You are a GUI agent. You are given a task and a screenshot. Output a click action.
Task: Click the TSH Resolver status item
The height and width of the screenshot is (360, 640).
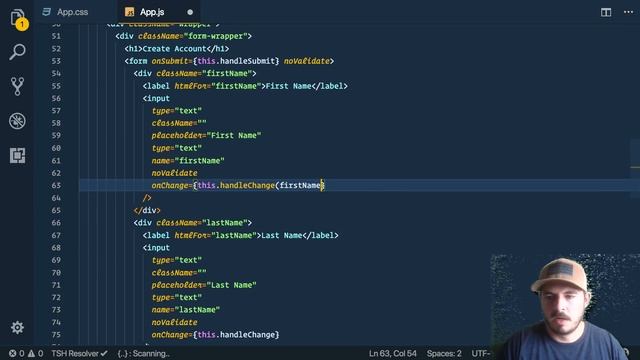(x=79, y=353)
